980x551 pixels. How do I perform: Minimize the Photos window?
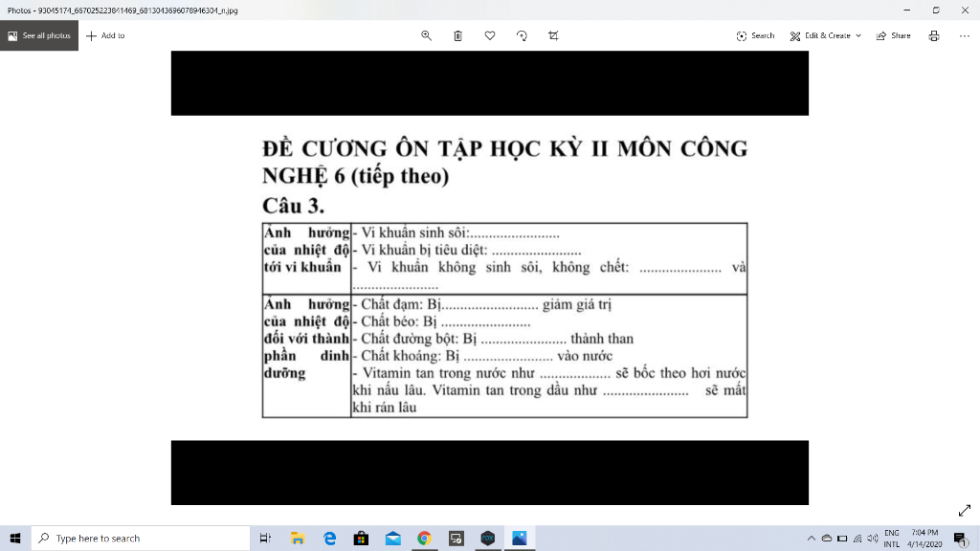[x=907, y=10]
